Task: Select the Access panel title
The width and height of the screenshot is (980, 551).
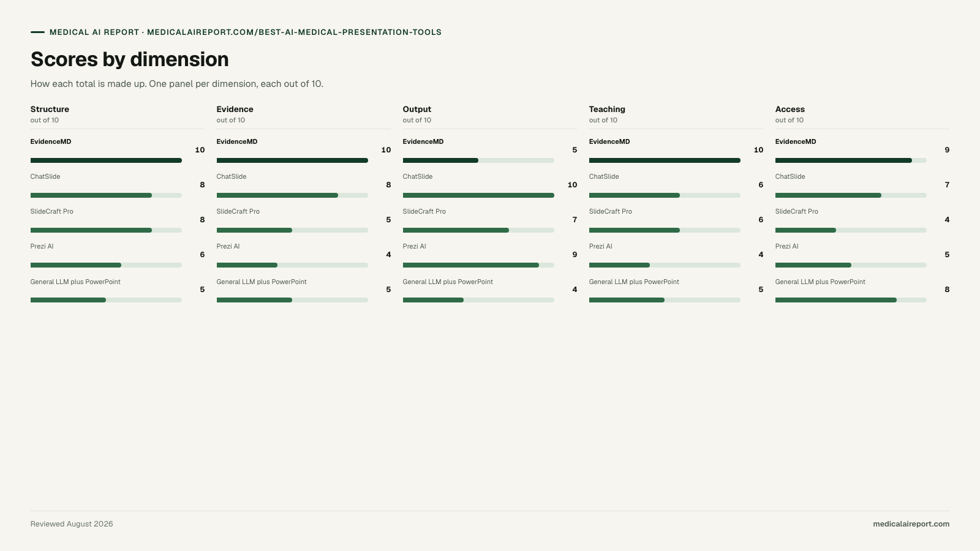Action: [x=790, y=109]
